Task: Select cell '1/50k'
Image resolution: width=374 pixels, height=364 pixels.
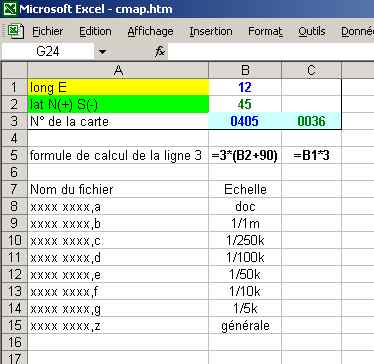Action: [x=245, y=274]
